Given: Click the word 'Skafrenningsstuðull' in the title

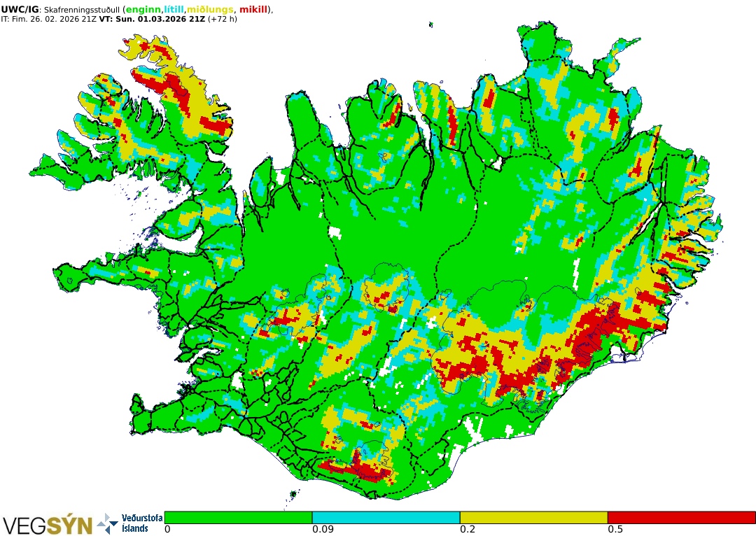Looking at the screenshot, I should (81, 10).
